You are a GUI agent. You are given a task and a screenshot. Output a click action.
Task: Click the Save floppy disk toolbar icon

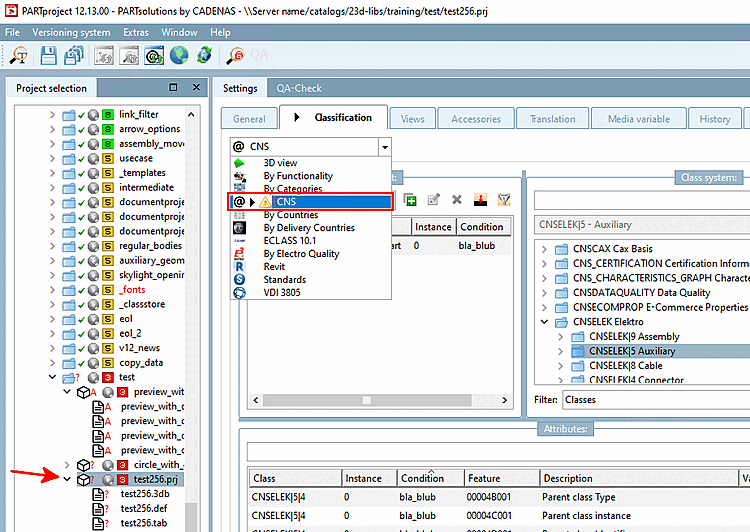pyautogui.click(x=48, y=55)
